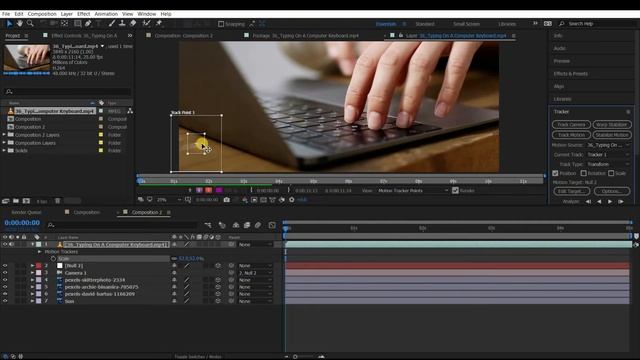
Task: Click the delete trash icon in Project panel
Action: [58, 201]
